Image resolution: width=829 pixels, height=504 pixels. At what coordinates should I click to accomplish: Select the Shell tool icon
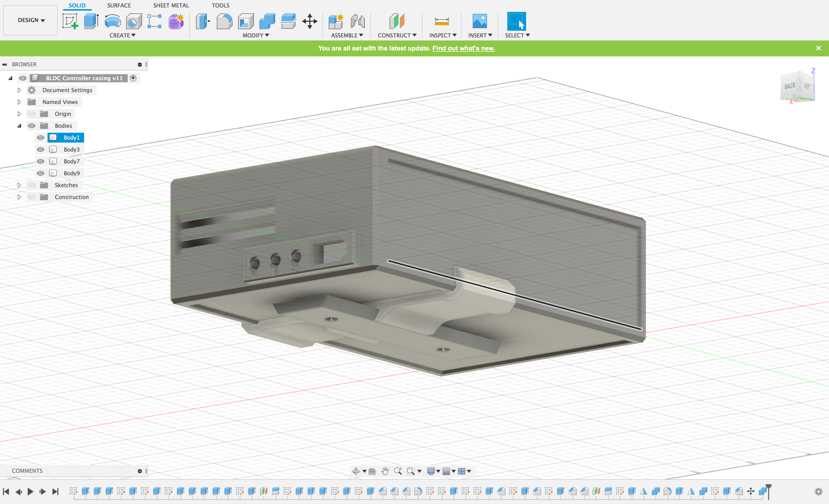[x=246, y=21]
